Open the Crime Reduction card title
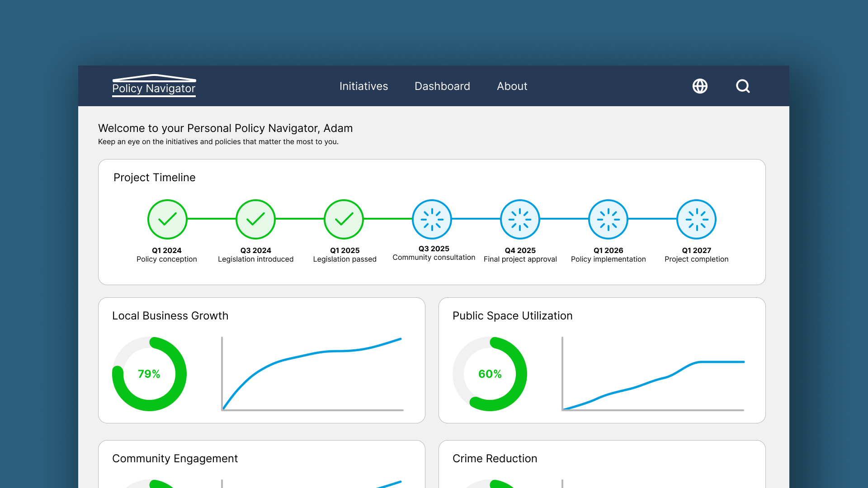Viewport: 868px width, 488px height. 495,458
